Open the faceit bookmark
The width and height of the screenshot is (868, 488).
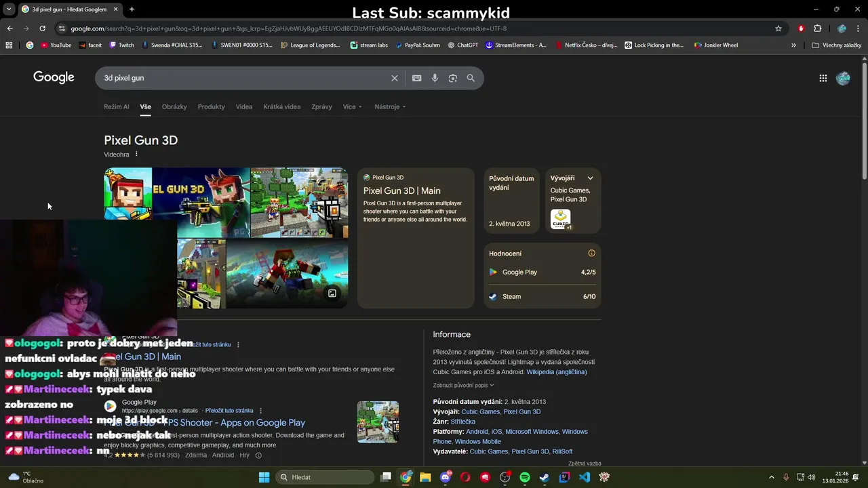[90, 45]
